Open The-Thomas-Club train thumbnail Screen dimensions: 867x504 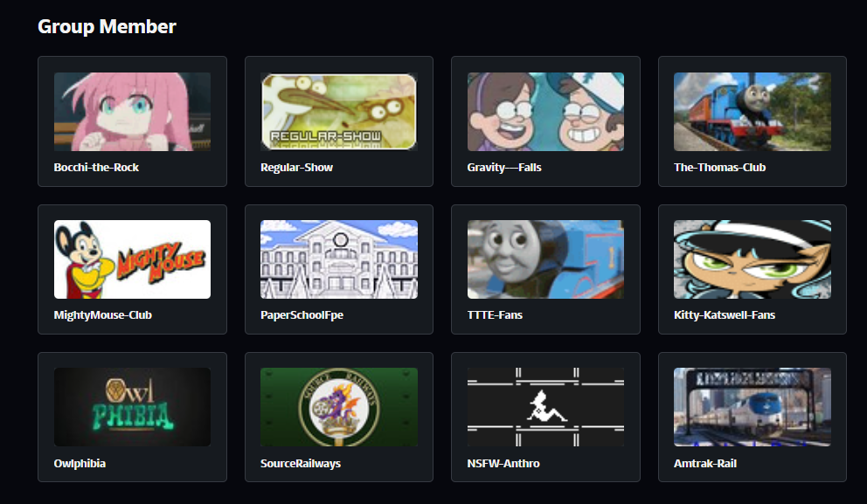click(752, 112)
